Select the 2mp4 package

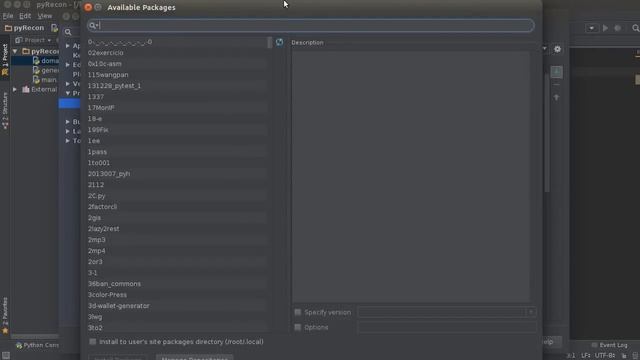(x=177, y=251)
